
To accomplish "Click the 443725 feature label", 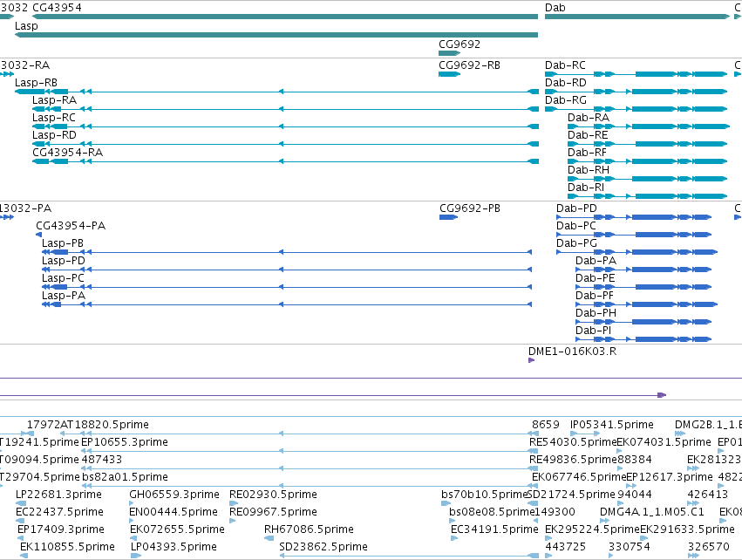I will [x=566, y=547].
